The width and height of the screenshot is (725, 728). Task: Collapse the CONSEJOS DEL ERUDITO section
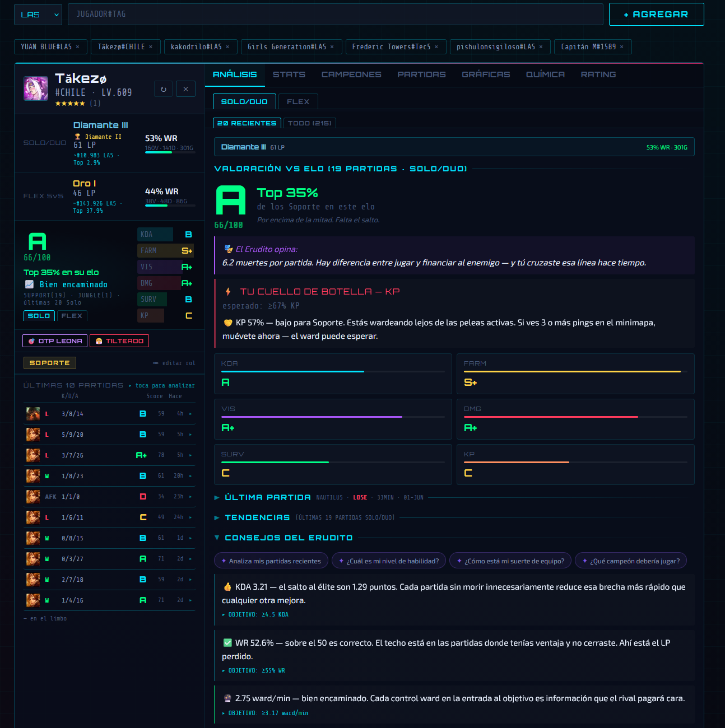point(289,538)
